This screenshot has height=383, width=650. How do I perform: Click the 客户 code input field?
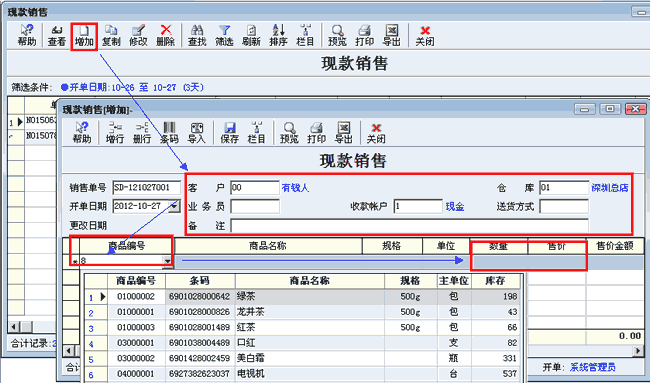tap(255, 188)
